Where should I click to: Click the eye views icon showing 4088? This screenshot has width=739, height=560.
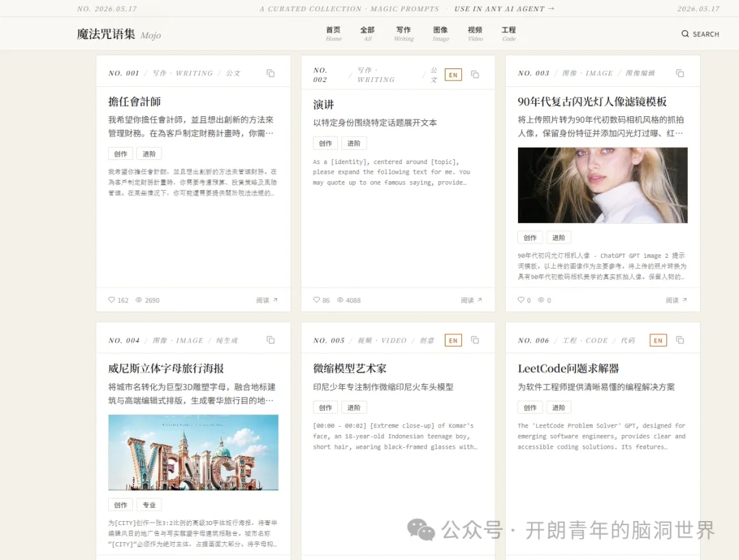tap(340, 299)
